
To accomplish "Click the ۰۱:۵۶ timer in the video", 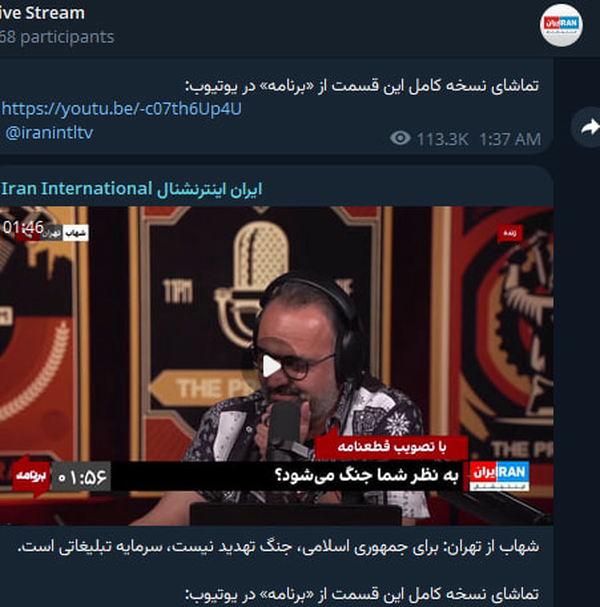I will pyautogui.click(x=81, y=477).
